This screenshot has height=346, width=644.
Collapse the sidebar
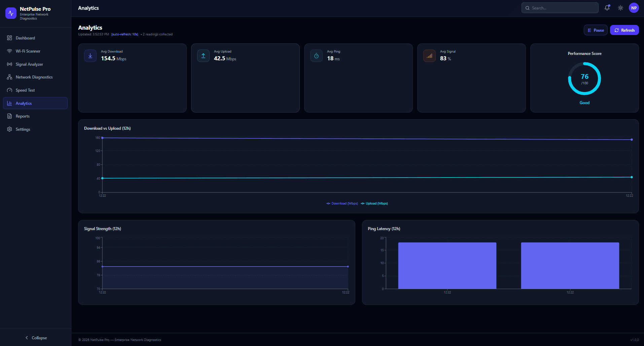[x=36, y=338]
